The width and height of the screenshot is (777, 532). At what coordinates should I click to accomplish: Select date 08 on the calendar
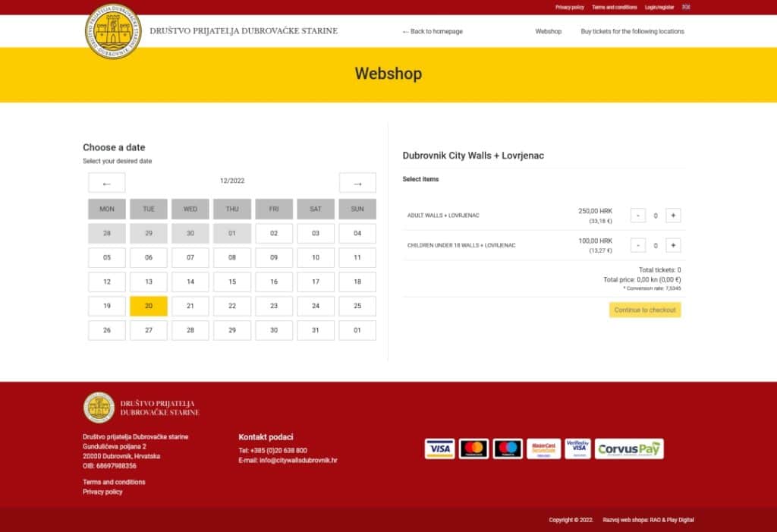click(232, 257)
